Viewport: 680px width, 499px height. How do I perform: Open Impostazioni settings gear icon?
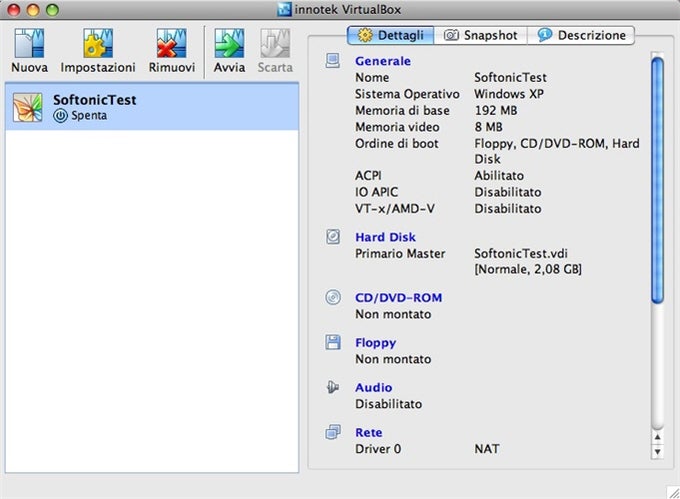click(x=98, y=43)
